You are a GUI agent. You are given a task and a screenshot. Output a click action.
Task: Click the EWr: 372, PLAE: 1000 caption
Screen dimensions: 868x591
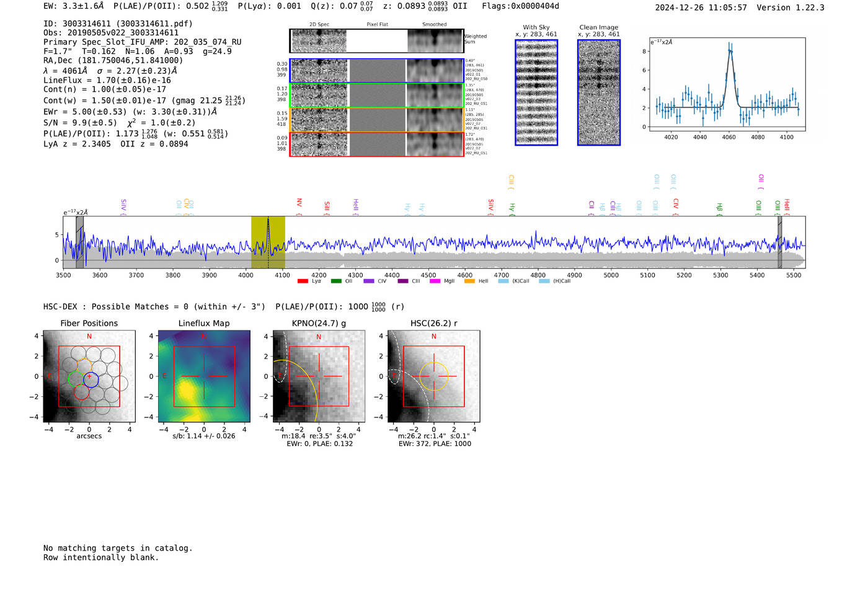click(434, 443)
